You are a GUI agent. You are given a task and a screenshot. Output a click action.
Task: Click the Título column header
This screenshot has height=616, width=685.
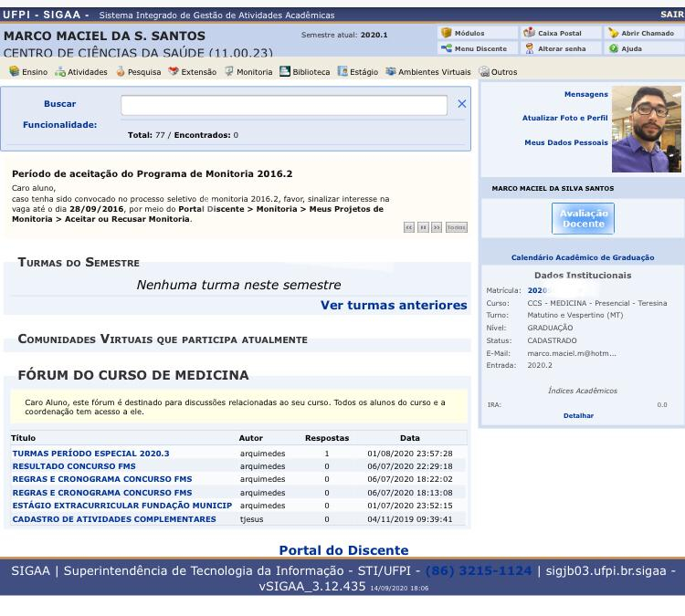[23, 438]
